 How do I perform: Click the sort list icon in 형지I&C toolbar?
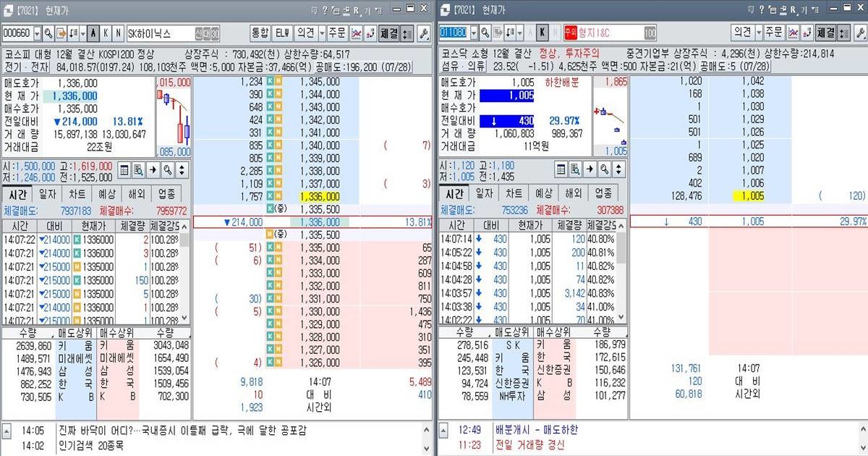(511, 33)
